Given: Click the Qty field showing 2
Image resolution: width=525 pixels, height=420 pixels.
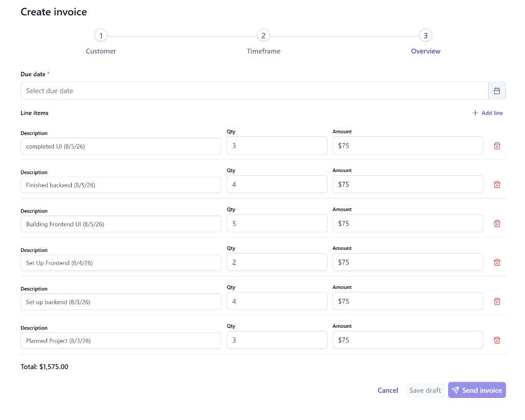Looking at the screenshot, I should [x=277, y=262].
